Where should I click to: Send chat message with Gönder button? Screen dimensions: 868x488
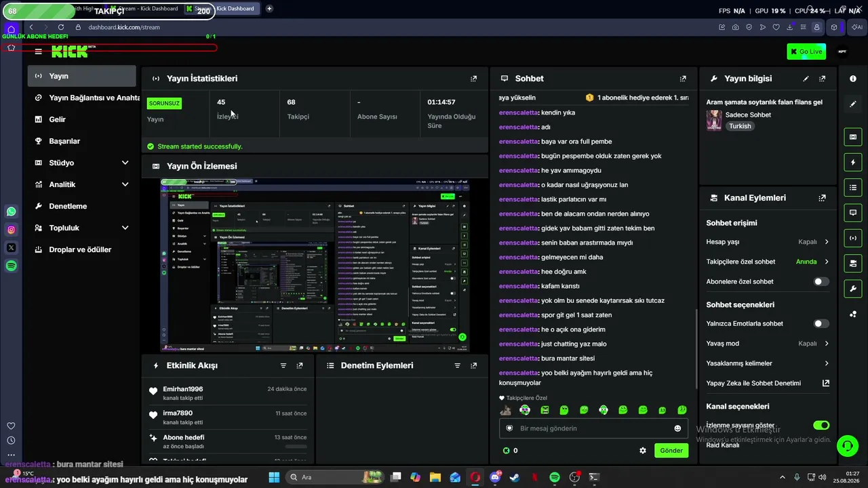671,451
